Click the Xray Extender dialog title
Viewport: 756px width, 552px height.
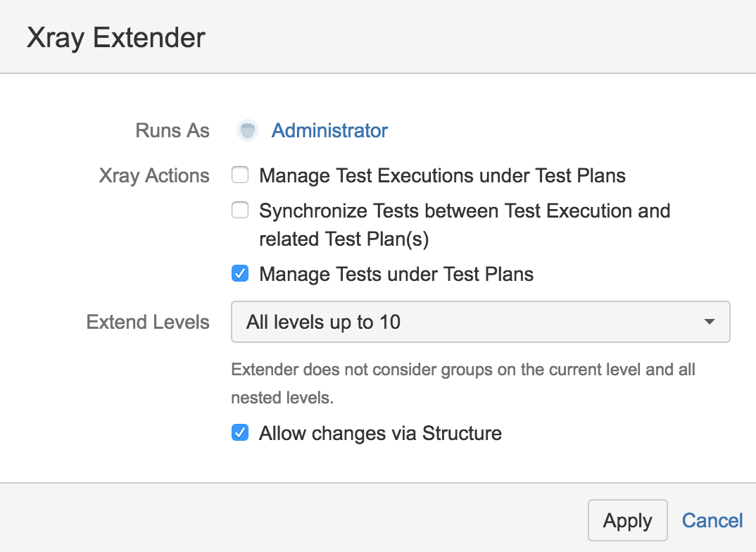116,37
